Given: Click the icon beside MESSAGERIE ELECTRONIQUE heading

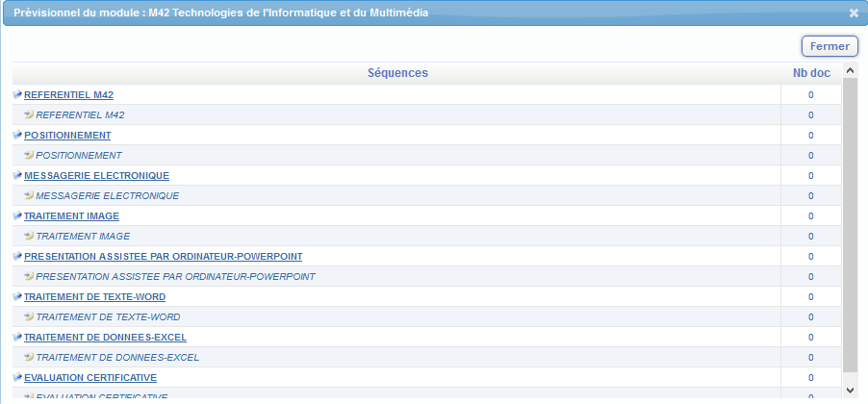Looking at the screenshot, I should tap(17, 176).
